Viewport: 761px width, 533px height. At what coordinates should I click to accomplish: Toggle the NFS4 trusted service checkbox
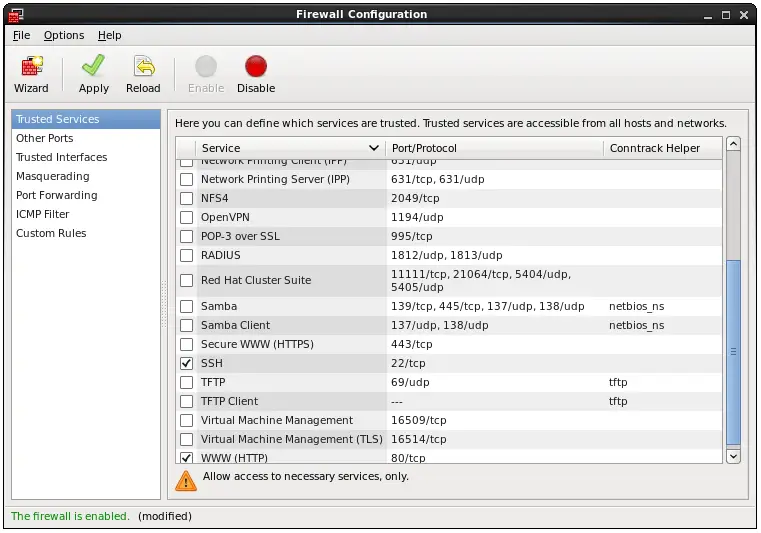tap(186, 198)
